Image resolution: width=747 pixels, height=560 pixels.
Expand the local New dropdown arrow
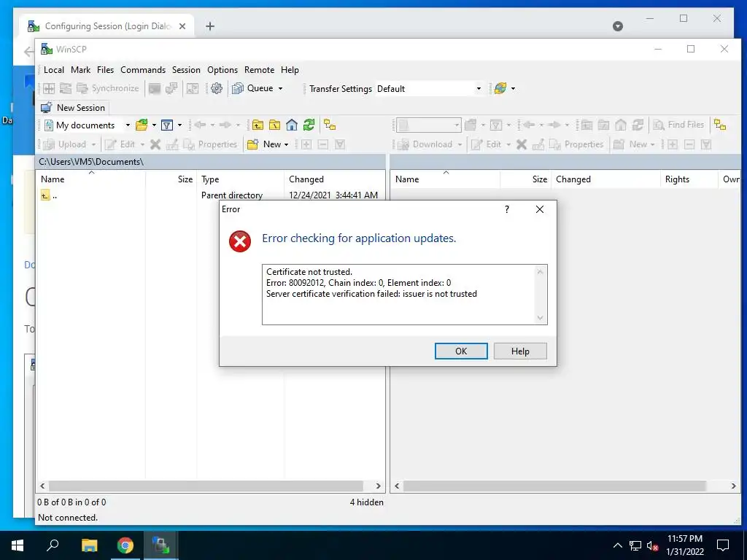286,144
